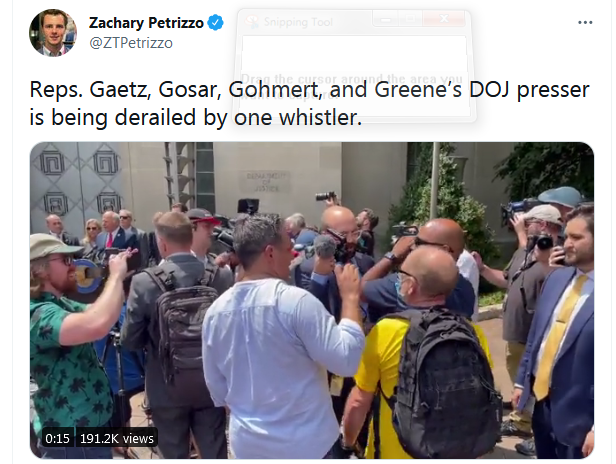Viewport: 616px width, 464px height.
Task: Click the Snipping Tool title bar text
Action: (298, 22)
